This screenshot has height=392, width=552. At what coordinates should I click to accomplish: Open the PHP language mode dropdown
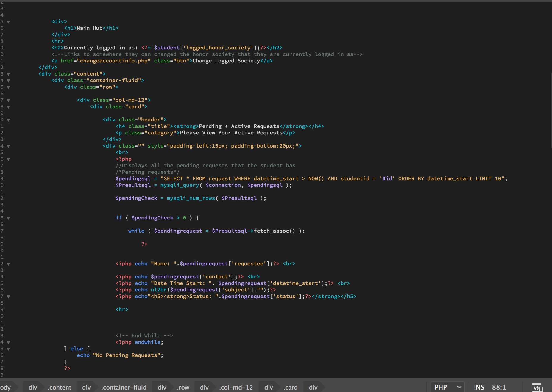448,387
